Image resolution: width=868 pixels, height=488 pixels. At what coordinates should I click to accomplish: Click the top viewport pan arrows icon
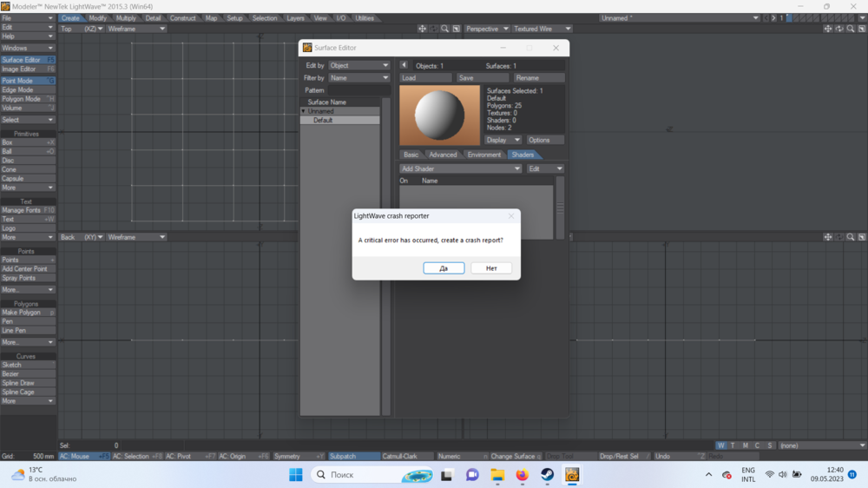422,29
